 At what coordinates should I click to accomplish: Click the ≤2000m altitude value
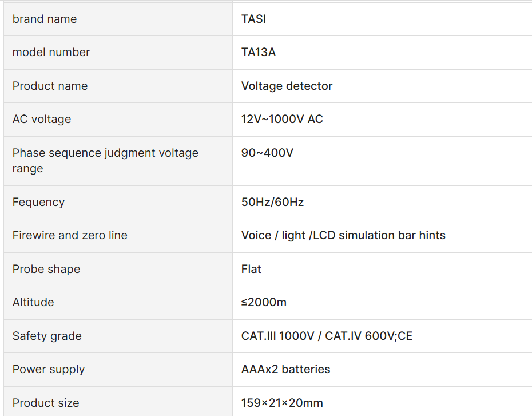[264, 302]
